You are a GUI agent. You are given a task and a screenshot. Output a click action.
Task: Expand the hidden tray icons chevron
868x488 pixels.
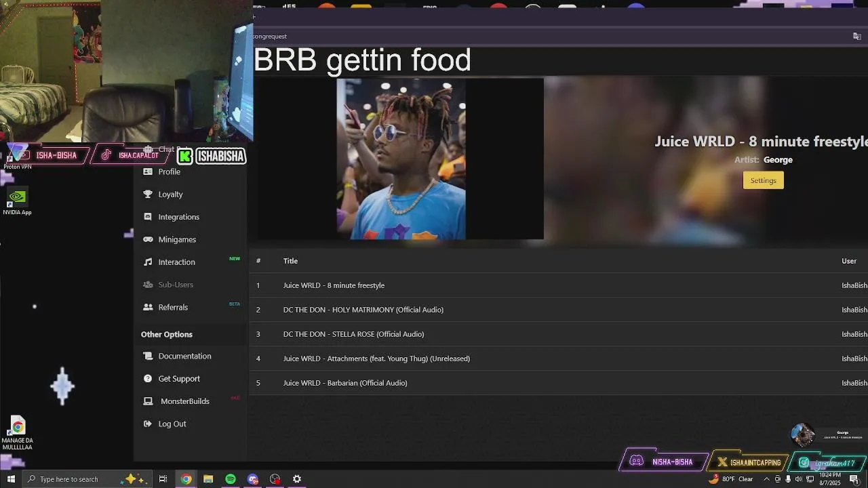tap(766, 479)
